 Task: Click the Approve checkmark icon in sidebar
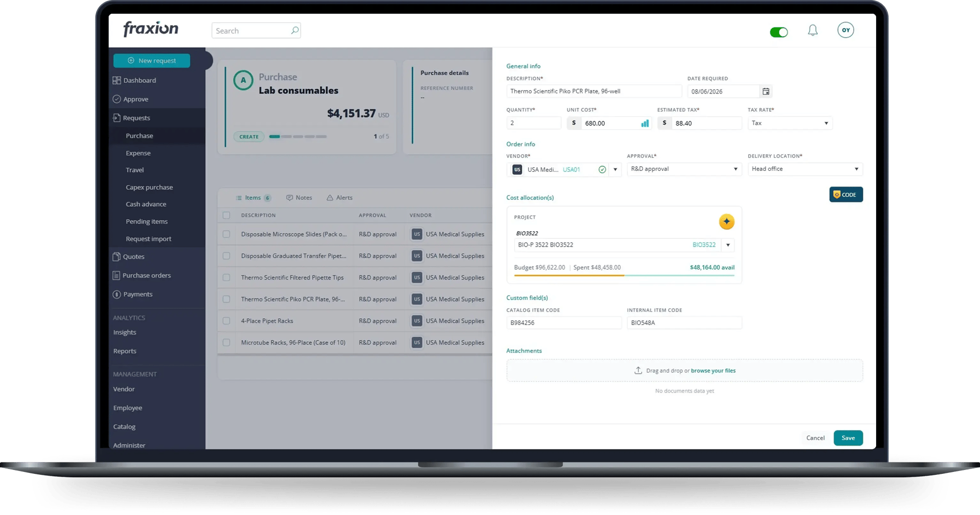click(117, 99)
